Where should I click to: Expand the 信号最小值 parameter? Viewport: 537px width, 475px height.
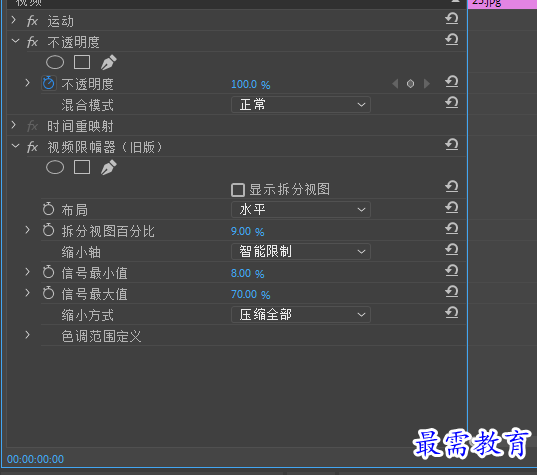click(28, 272)
